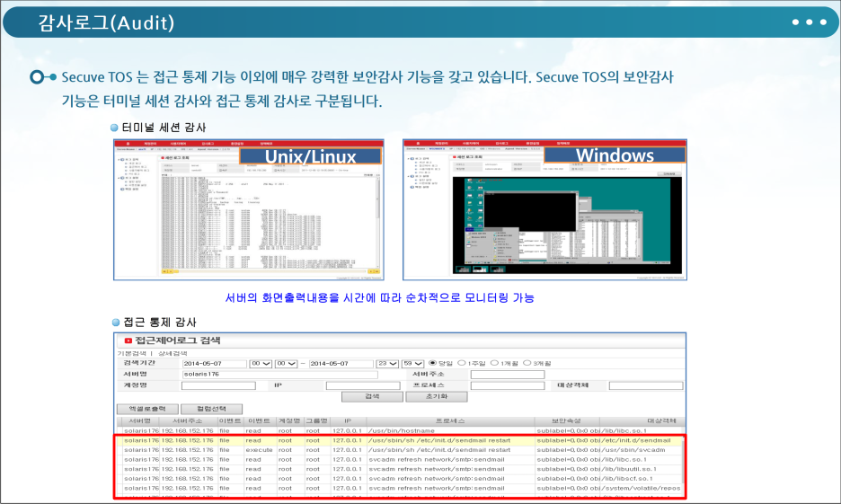Open the start hour dropdown
Viewport: 841px width, 504px height.
(x=261, y=364)
